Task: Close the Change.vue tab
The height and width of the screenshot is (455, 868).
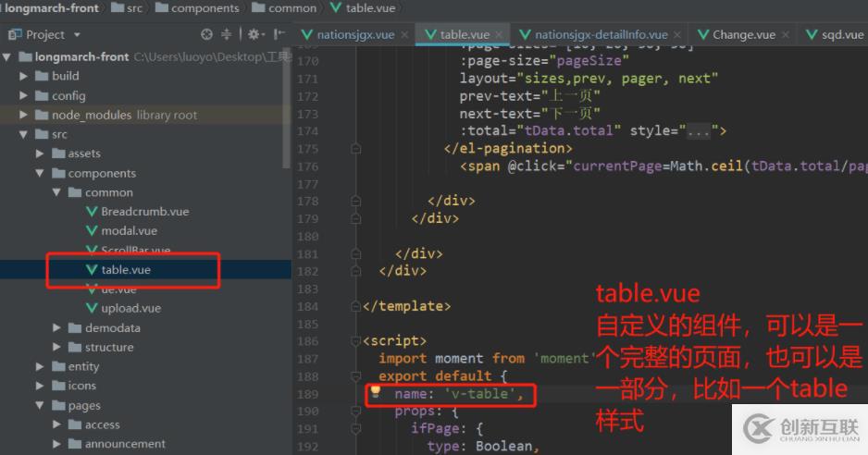Action: click(x=785, y=35)
